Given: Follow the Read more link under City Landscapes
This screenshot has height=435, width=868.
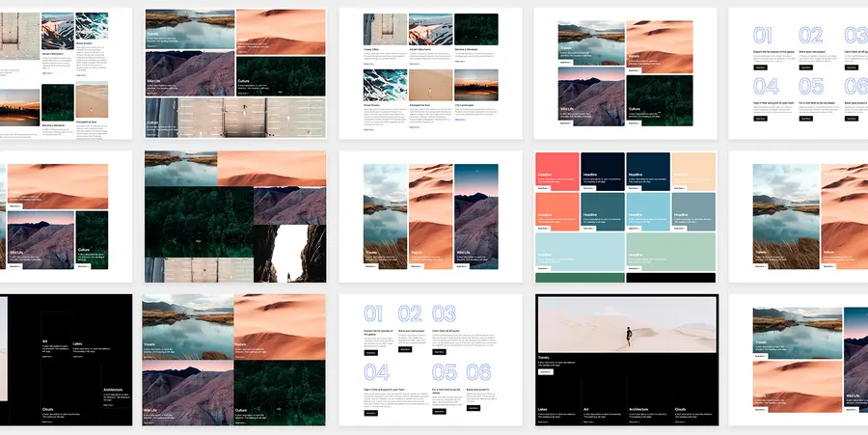Looking at the screenshot, I should point(459,121).
